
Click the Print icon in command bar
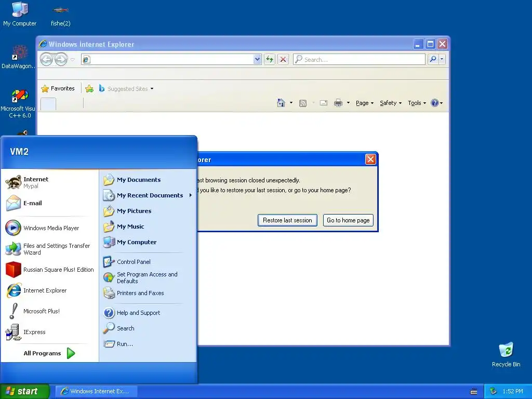(x=338, y=103)
